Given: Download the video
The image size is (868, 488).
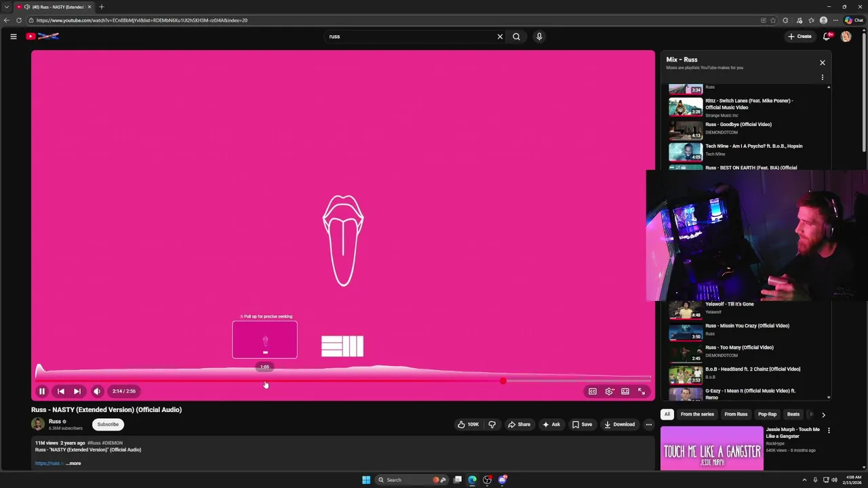Looking at the screenshot, I should coord(619,424).
